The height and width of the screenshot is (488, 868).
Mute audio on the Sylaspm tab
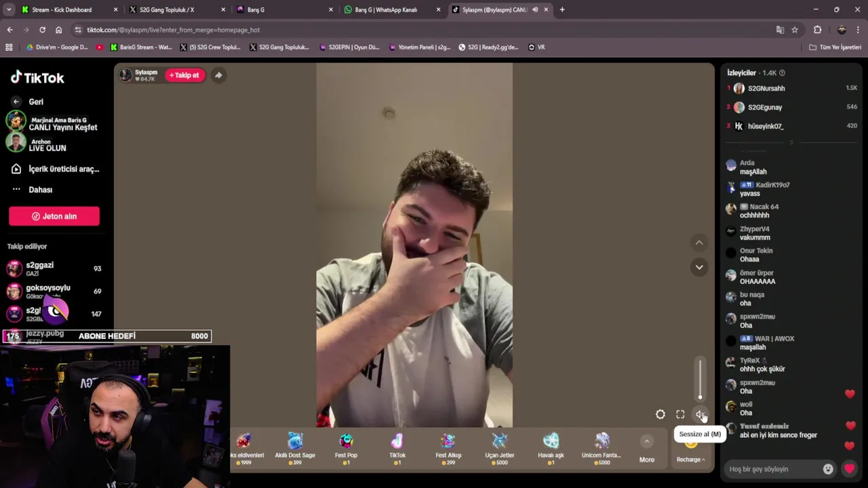(535, 9)
